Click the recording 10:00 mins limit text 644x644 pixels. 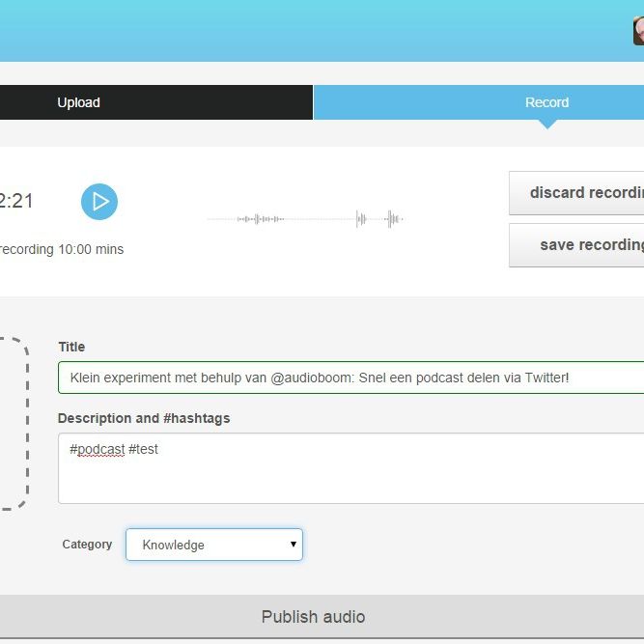point(62,249)
